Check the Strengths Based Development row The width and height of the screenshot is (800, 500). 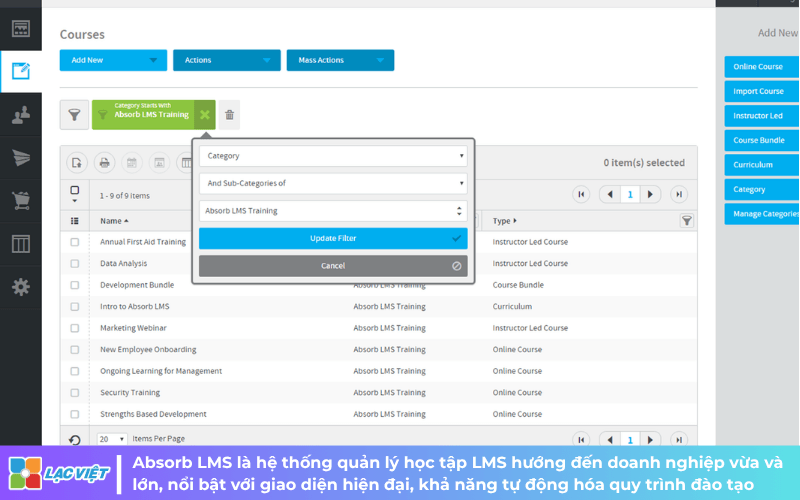pos(74,414)
